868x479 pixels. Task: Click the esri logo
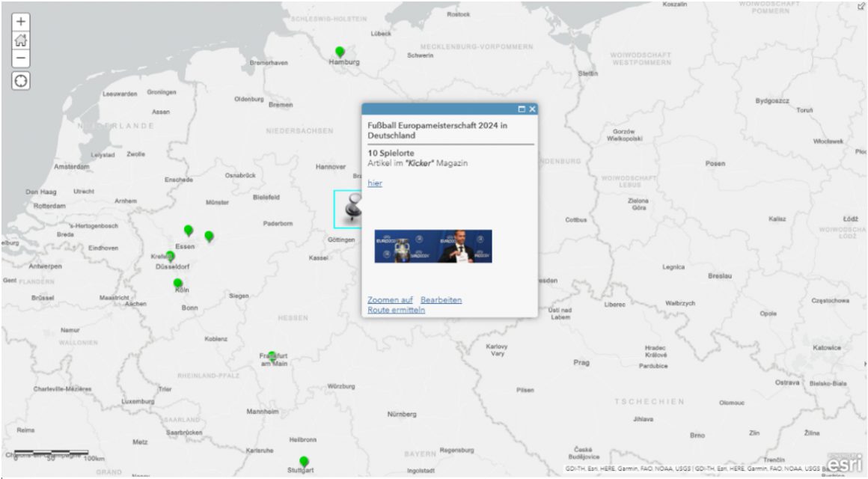[x=843, y=463]
